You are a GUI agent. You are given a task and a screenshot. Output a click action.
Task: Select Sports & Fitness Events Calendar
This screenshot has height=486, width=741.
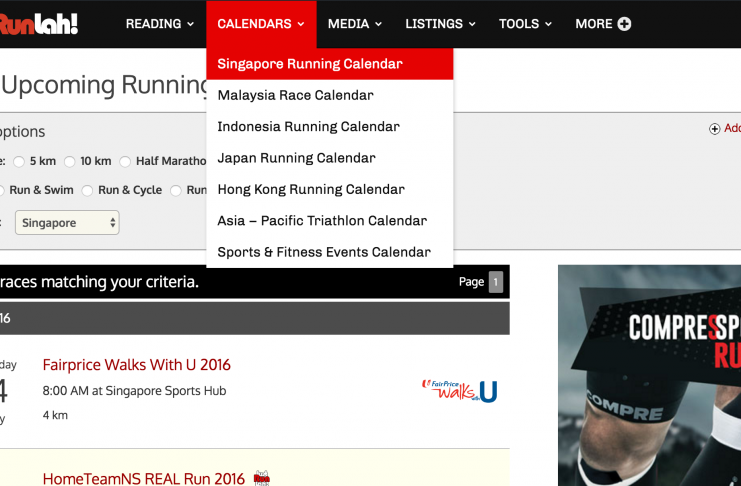click(x=329, y=252)
